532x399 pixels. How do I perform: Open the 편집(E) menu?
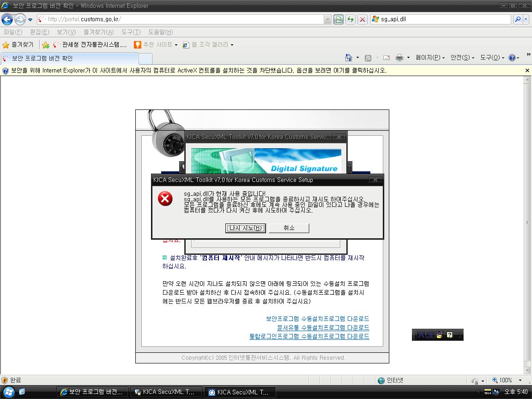(x=39, y=32)
